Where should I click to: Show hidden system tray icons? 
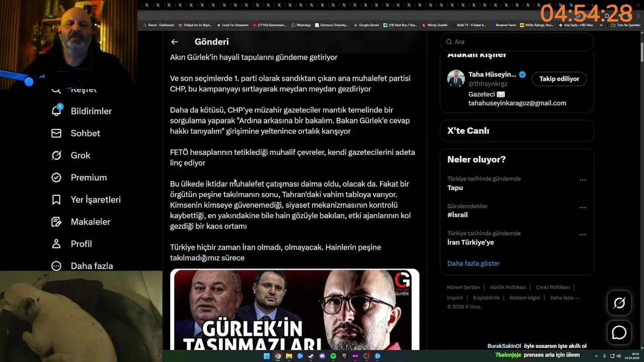coord(596,356)
